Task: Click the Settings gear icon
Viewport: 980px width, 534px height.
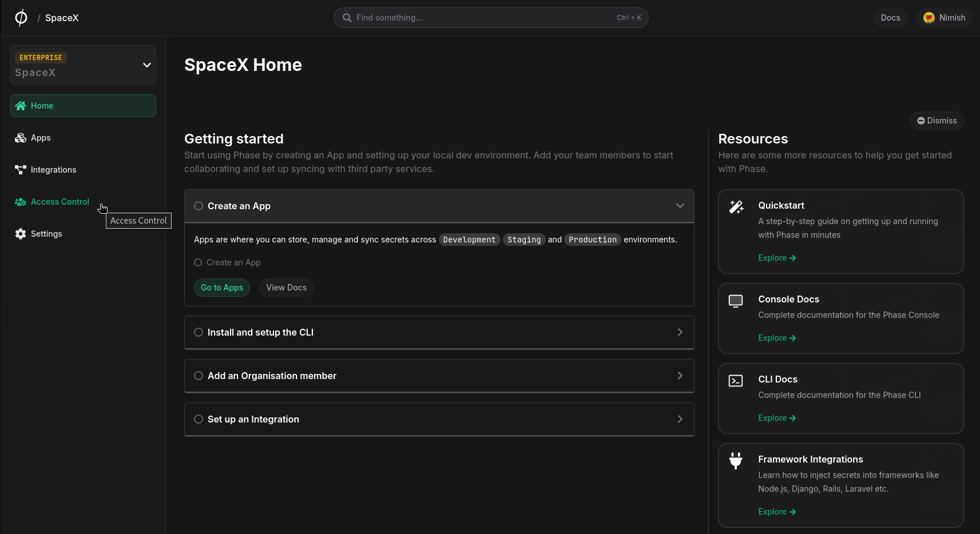Action: (x=21, y=234)
